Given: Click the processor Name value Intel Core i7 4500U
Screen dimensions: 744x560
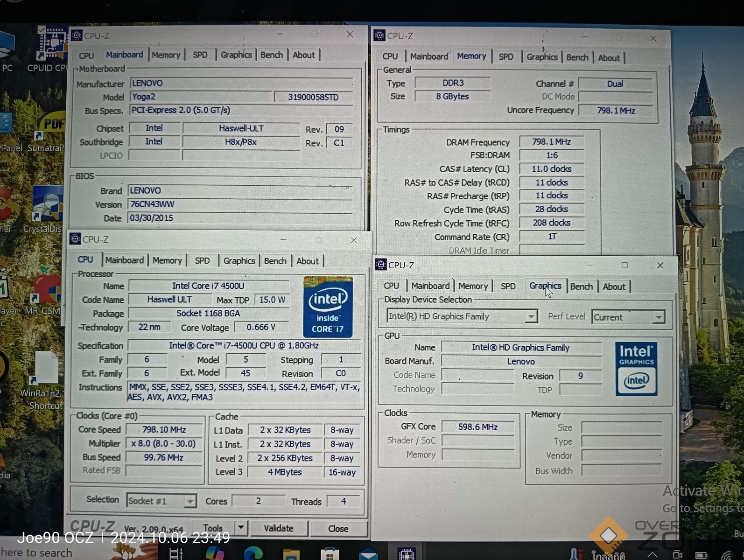Looking at the screenshot, I should [x=209, y=286].
